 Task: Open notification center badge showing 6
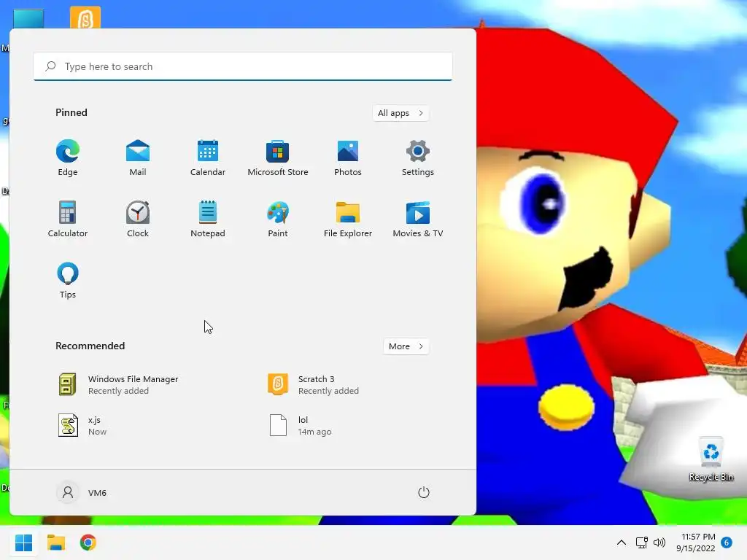[727, 542]
